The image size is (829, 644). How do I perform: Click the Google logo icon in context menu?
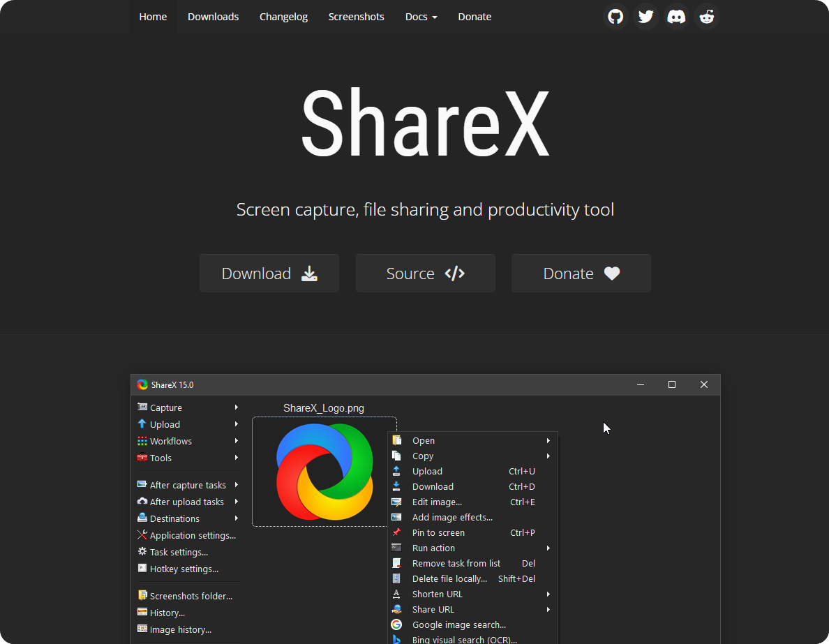pyautogui.click(x=396, y=624)
